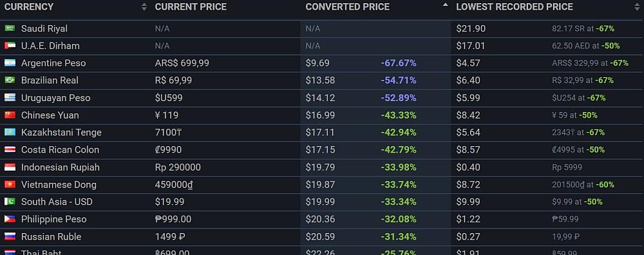Click the ARS$ 699,99 current price
The height and width of the screenshot is (255, 644).
(182, 63)
